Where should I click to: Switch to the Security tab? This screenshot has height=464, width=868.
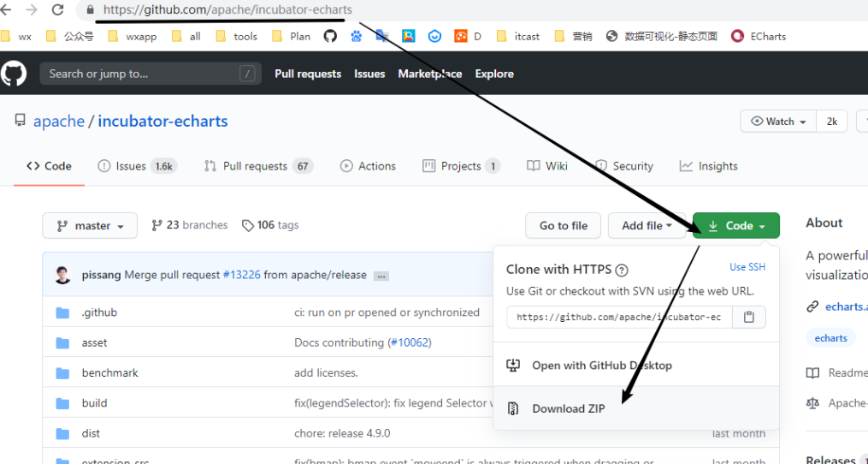click(624, 166)
